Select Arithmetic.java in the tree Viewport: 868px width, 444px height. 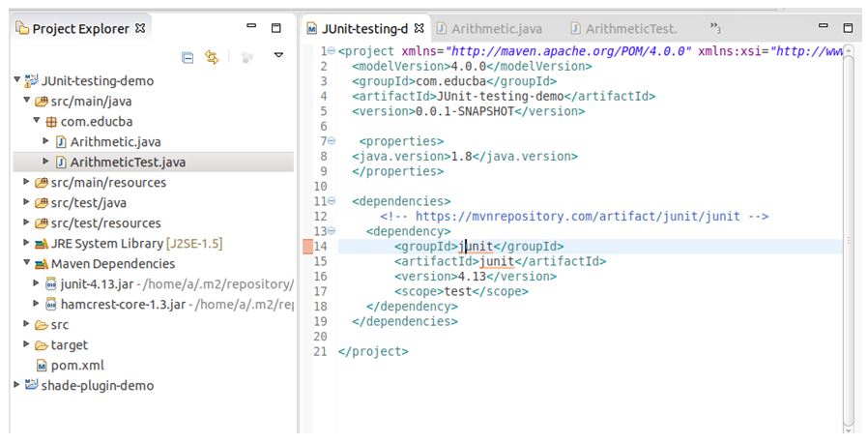(116, 142)
